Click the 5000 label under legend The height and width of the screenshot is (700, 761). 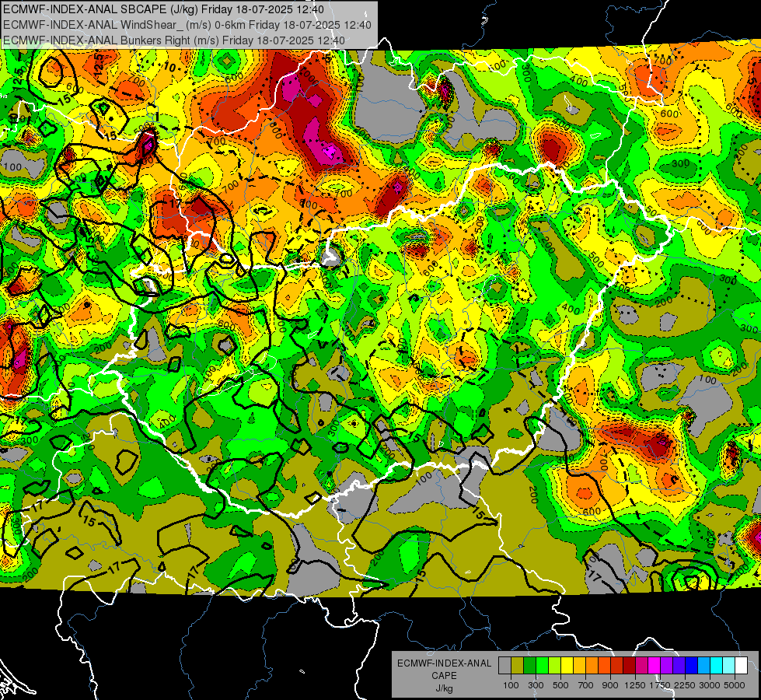pyautogui.click(x=735, y=685)
